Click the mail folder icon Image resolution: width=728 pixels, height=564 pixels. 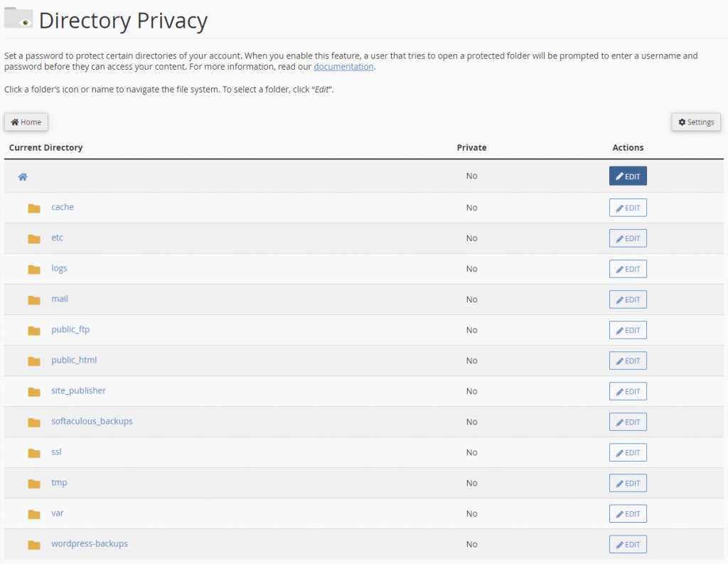[34, 299]
